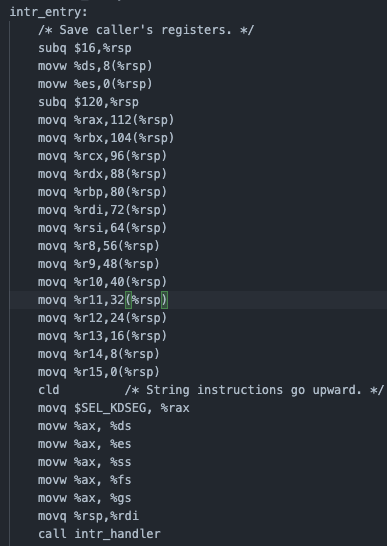Click the intr_entry label

point(49,12)
